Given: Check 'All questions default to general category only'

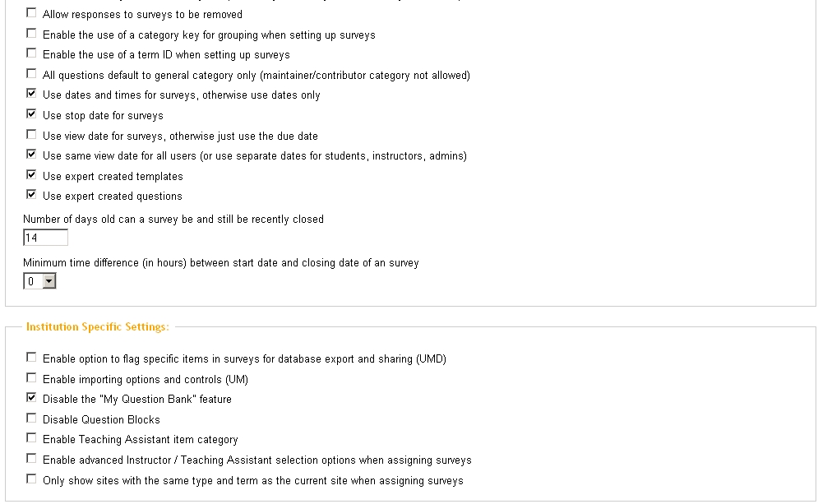Looking at the screenshot, I should pyautogui.click(x=31, y=74).
